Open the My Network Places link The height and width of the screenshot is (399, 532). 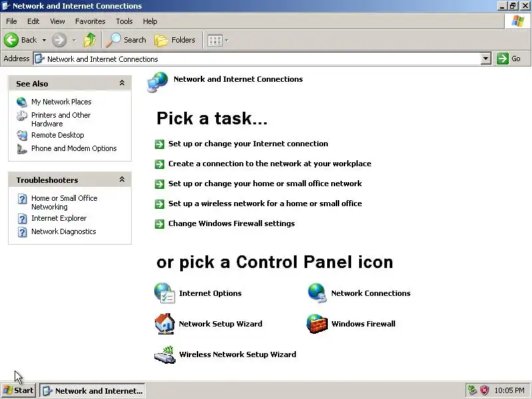[x=61, y=102]
